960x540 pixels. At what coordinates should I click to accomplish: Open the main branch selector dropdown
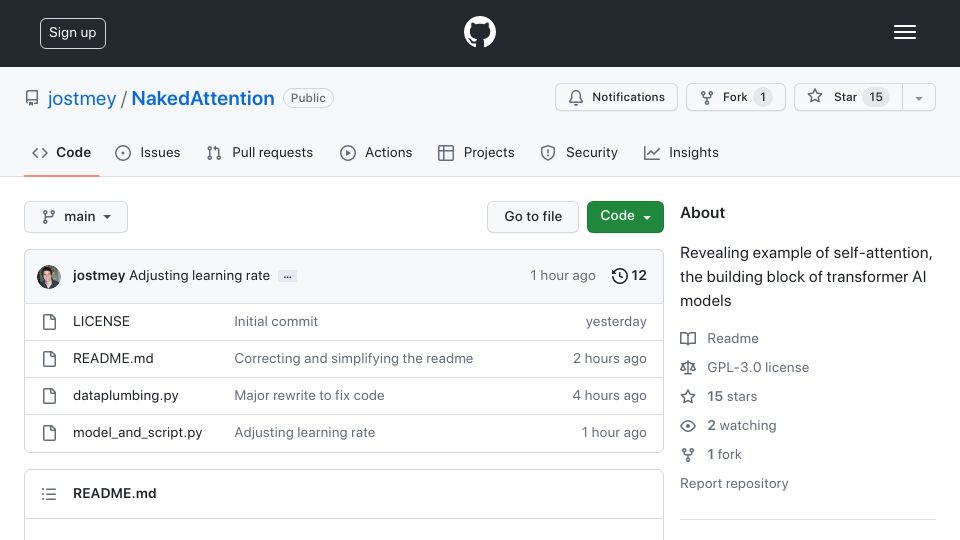pos(76,217)
